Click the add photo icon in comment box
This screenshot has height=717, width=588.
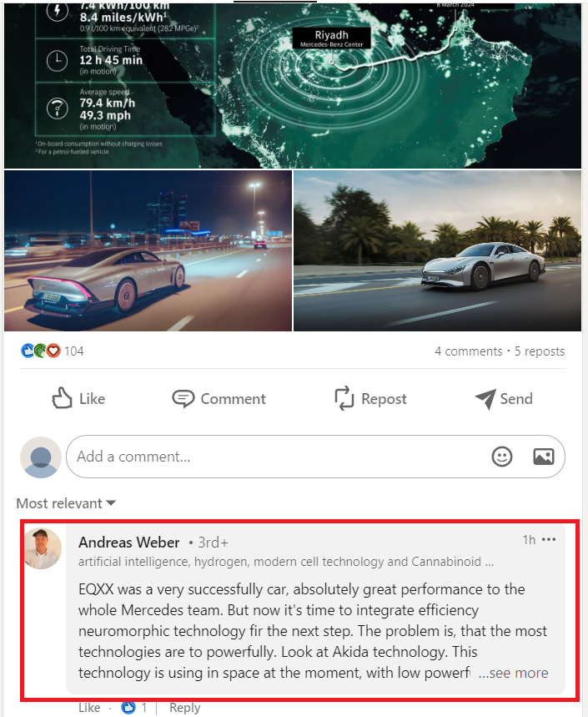tap(544, 457)
